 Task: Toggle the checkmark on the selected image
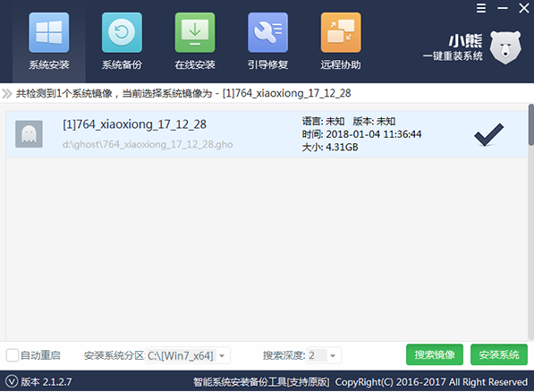click(488, 134)
